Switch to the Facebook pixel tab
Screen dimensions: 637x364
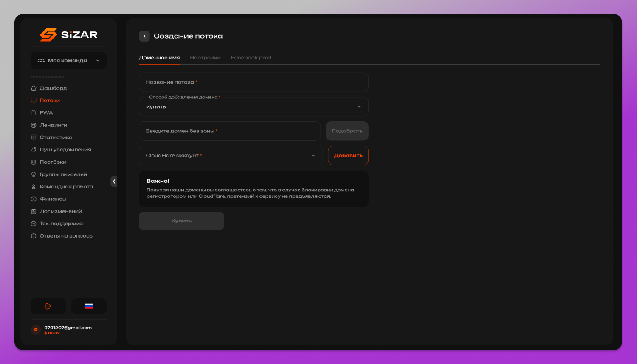pyautogui.click(x=251, y=58)
